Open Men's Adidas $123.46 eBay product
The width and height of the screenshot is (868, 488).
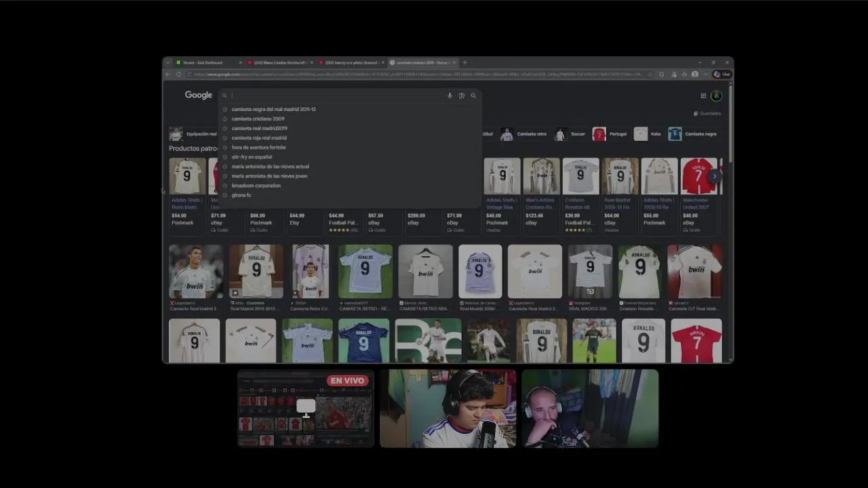[541, 195]
